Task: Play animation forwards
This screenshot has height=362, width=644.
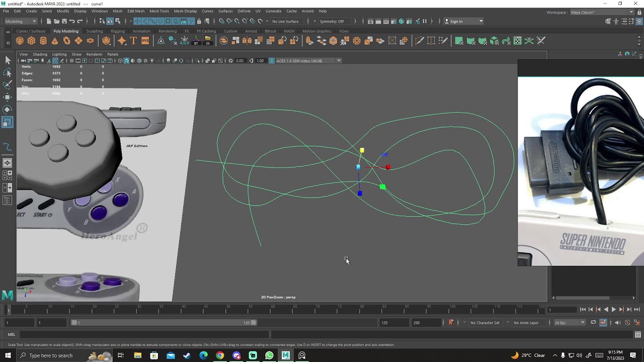Action: coord(613,310)
